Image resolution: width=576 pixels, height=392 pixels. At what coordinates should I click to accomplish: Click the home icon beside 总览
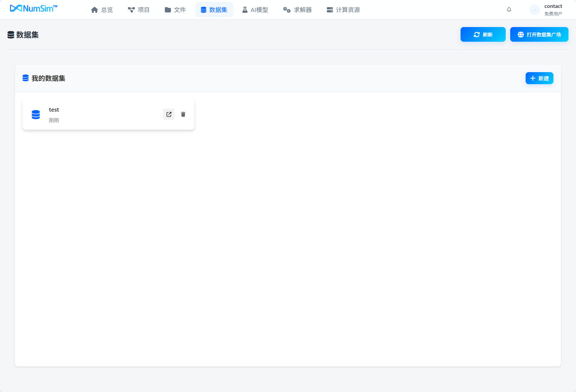point(94,10)
